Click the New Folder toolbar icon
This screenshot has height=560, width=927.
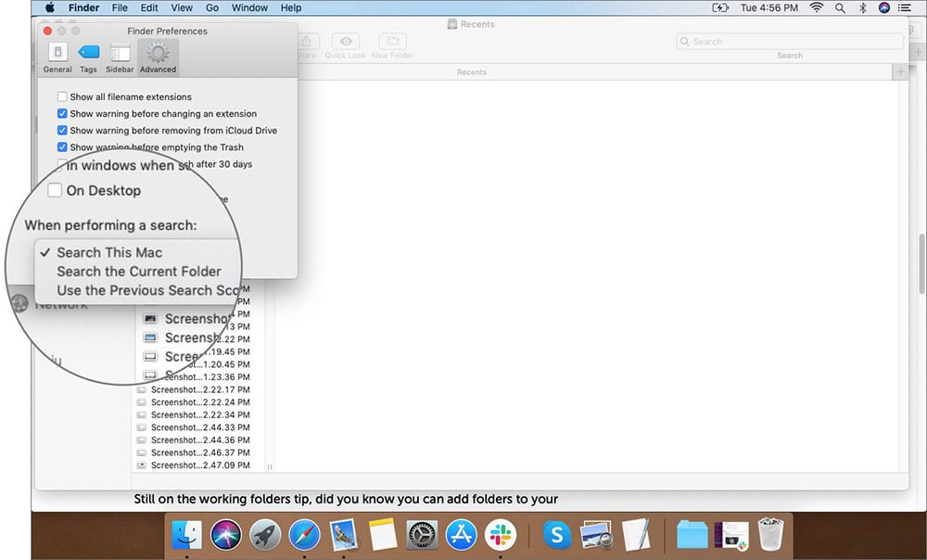pyautogui.click(x=391, y=42)
